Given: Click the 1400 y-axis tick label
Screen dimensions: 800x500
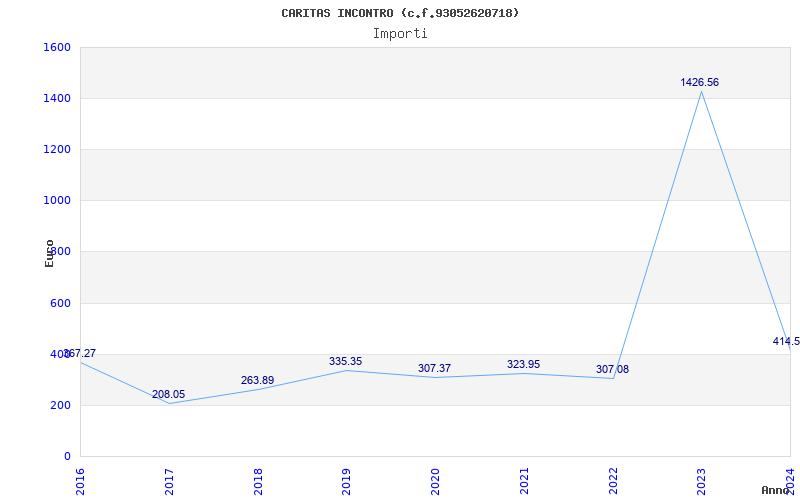Looking at the screenshot, I should point(57,98).
